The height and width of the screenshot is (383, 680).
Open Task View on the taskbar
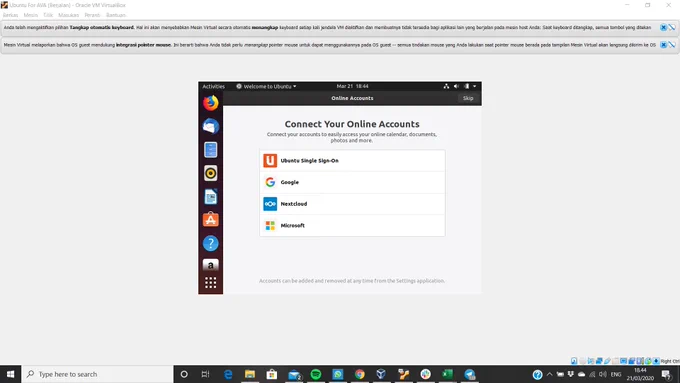pyautogui.click(x=206, y=374)
